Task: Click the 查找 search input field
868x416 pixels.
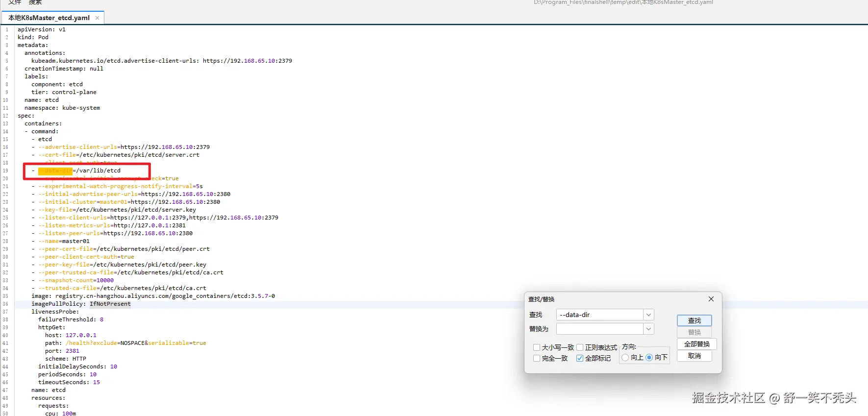Action: click(599, 315)
